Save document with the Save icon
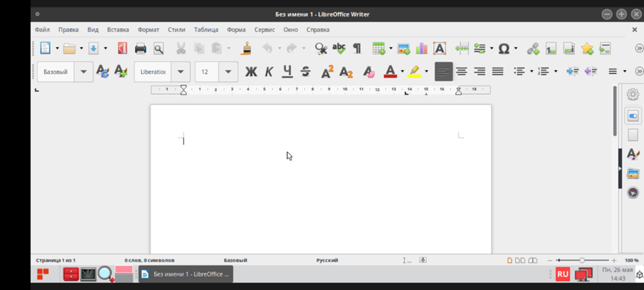 (x=94, y=49)
